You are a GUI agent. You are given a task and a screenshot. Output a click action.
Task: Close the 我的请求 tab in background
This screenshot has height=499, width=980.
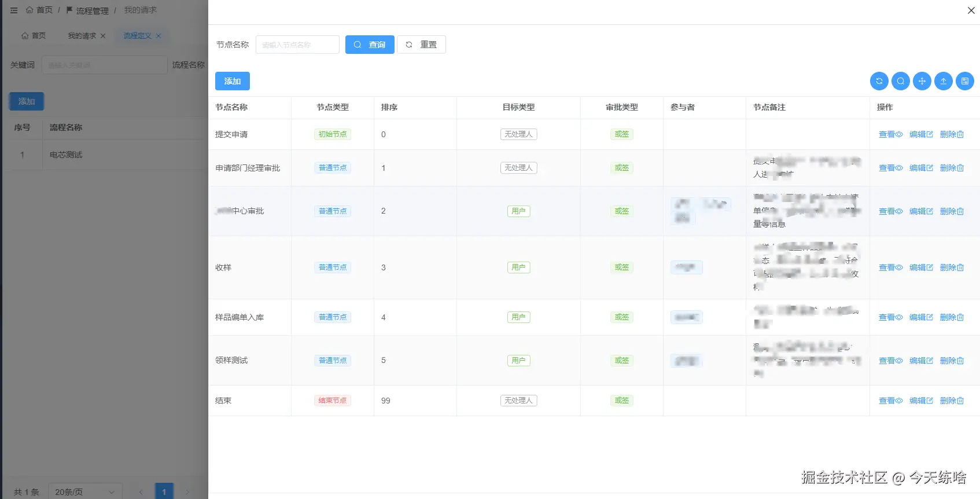click(103, 36)
